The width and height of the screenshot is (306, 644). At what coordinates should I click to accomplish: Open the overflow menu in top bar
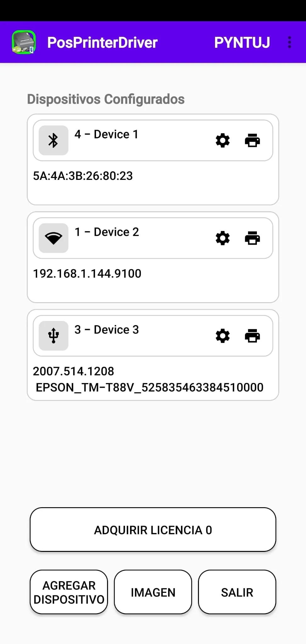289,42
